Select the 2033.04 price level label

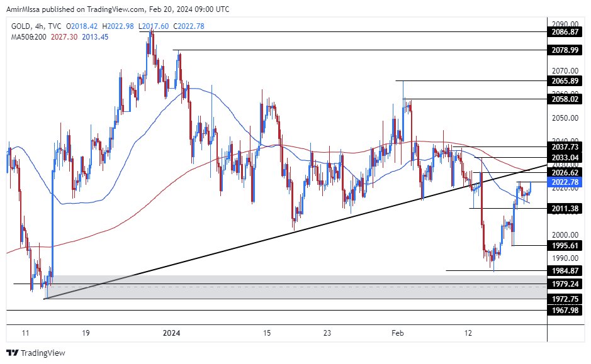pos(565,158)
